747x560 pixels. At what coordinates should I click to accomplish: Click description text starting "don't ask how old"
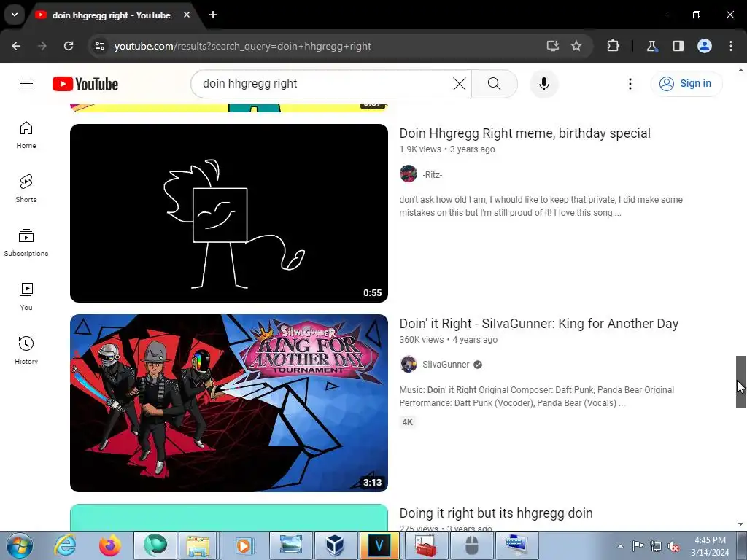coord(541,206)
